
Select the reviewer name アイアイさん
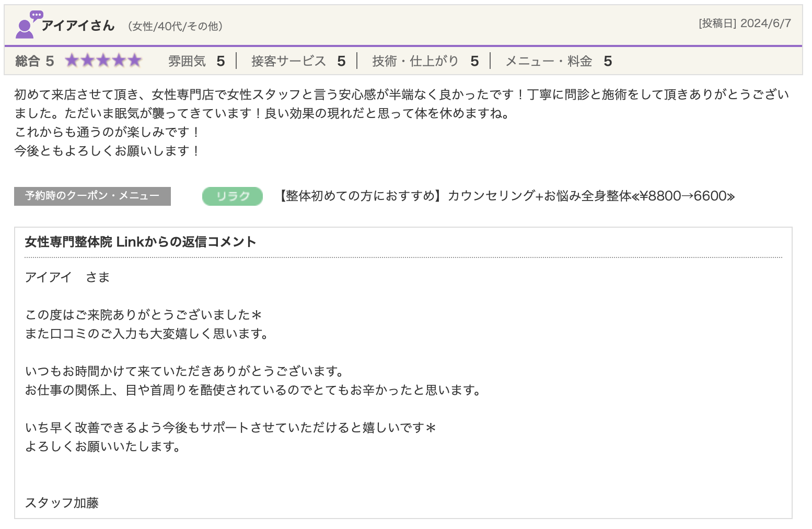(78, 26)
